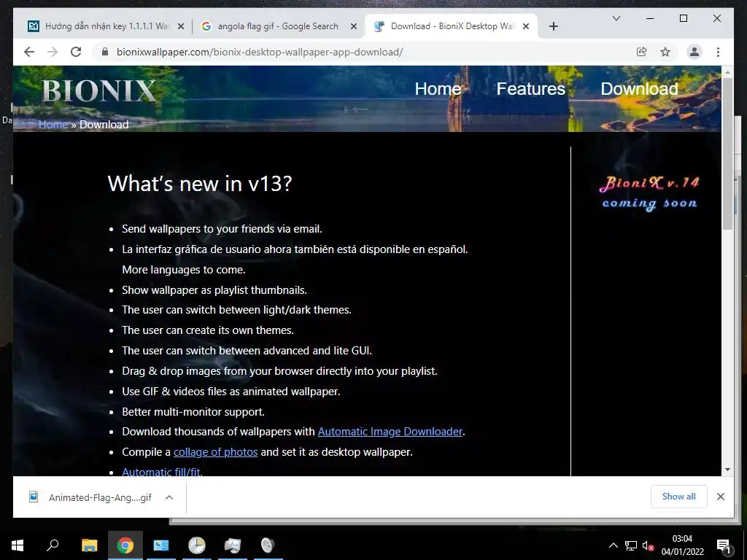This screenshot has width=747, height=560.
Task: Open the Automatic fill/fit link
Action: click(x=162, y=472)
